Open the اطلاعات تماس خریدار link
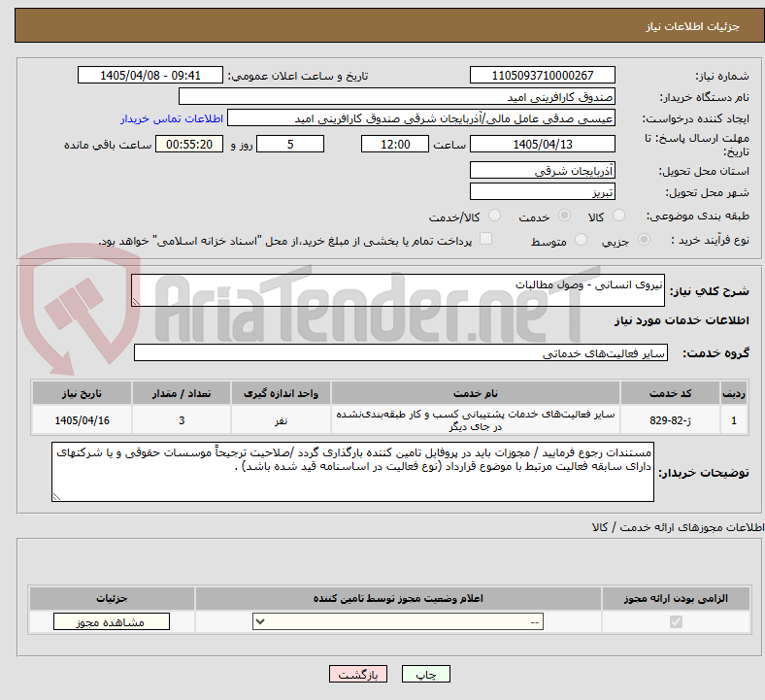This screenshot has width=765, height=700. coord(172,118)
